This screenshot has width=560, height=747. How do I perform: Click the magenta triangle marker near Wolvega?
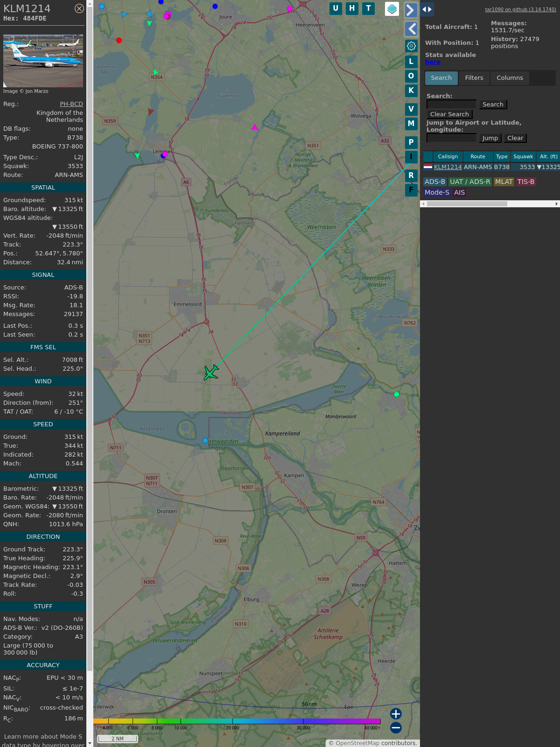255,127
